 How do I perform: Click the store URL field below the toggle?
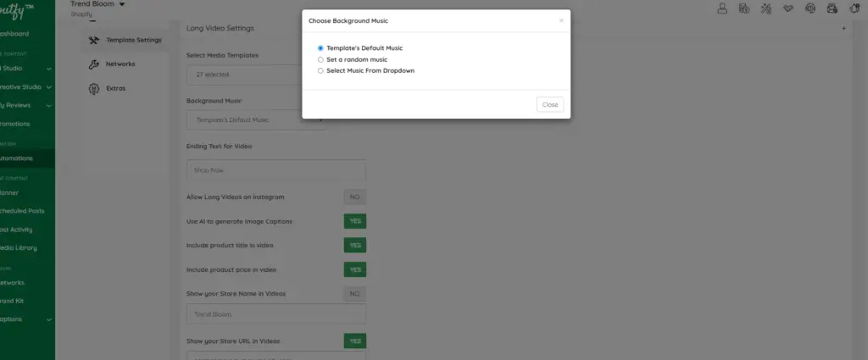pyautogui.click(x=276, y=356)
